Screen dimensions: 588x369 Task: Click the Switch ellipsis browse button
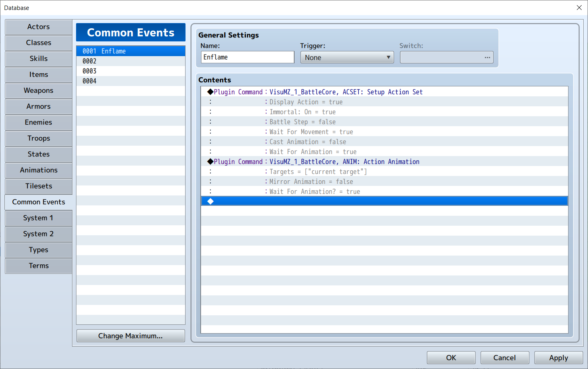(487, 57)
